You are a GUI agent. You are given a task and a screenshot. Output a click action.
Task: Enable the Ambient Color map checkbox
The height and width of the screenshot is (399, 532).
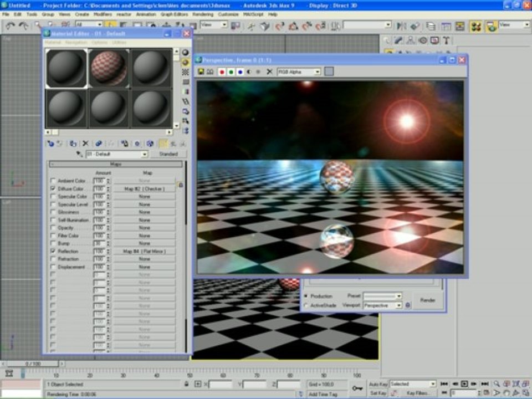(x=53, y=181)
